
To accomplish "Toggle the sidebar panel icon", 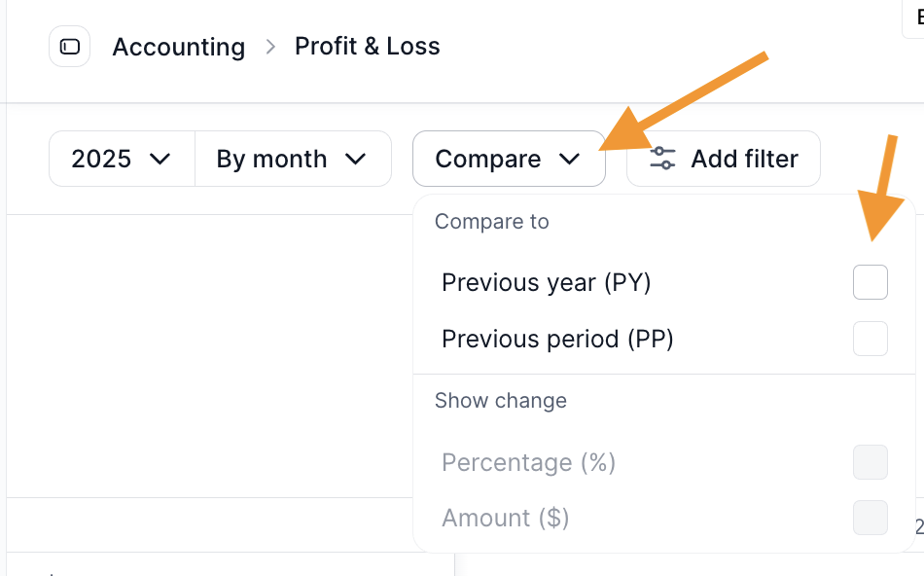I will tap(69, 47).
